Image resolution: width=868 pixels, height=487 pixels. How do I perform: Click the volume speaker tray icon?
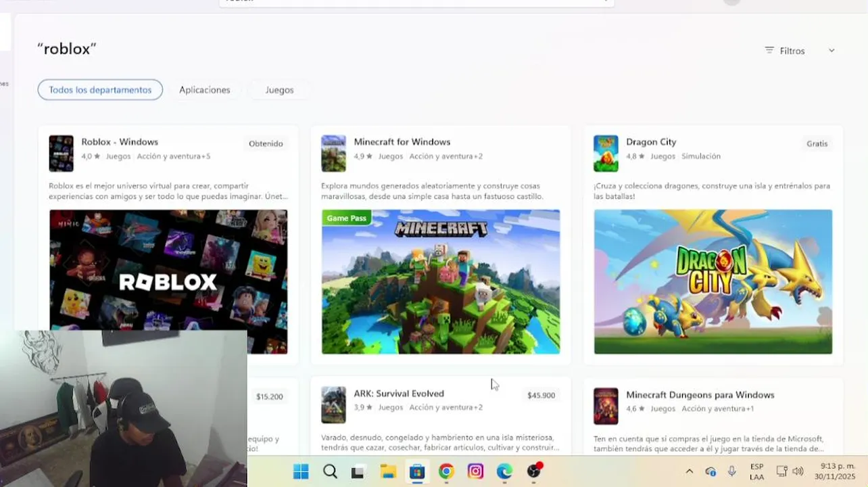[798, 471]
